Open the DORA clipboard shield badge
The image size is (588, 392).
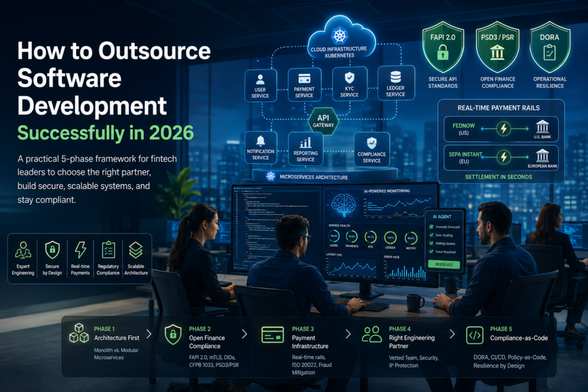(x=550, y=46)
